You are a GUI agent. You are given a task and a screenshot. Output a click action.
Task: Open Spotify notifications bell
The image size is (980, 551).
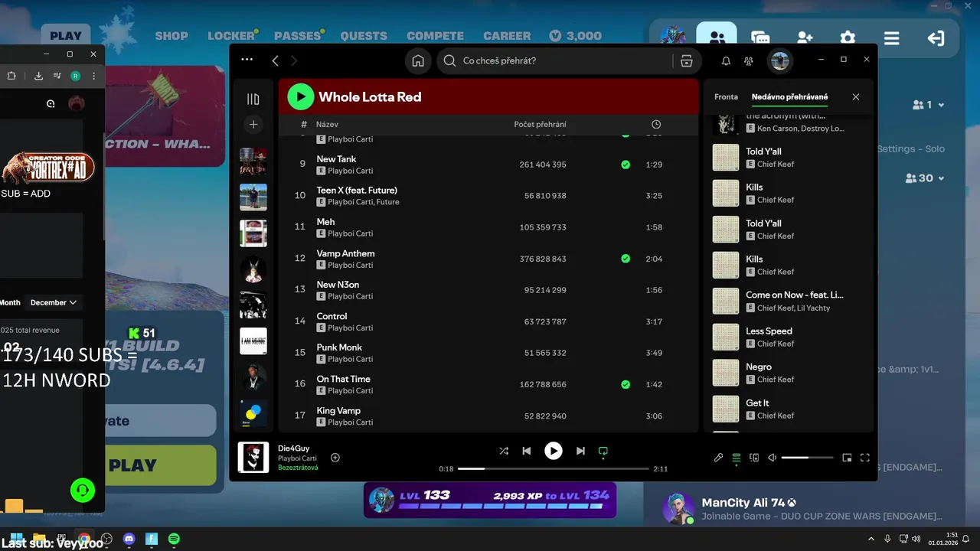click(726, 61)
